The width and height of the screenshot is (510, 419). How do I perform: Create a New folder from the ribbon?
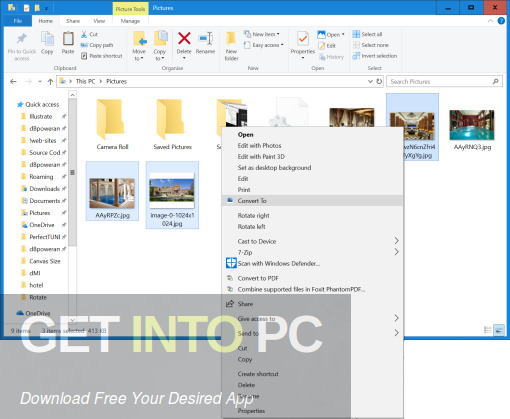[231, 47]
